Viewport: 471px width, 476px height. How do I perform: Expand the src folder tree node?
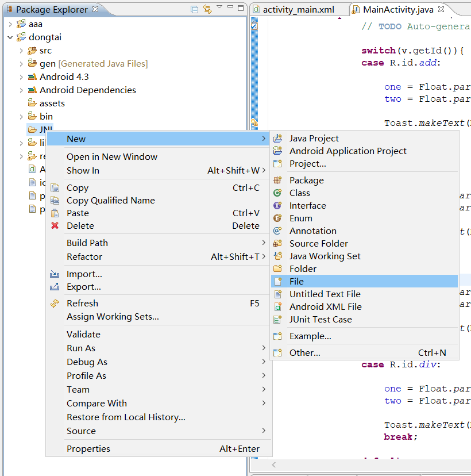pyautogui.click(x=21, y=51)
